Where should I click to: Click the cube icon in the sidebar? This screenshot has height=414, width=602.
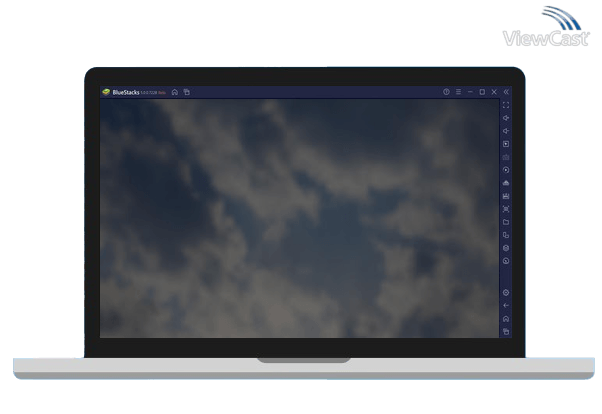[506, 248]
